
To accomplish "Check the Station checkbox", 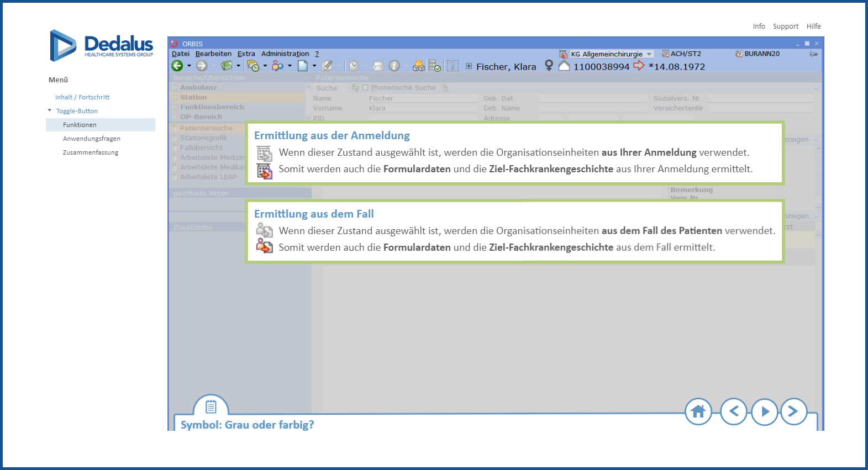I will [175, 98].
